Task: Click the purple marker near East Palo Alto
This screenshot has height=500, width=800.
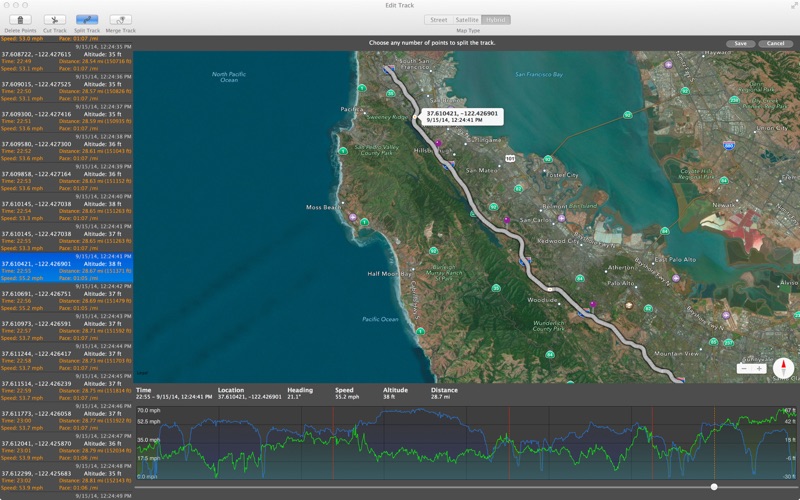Action: point(676,279)
